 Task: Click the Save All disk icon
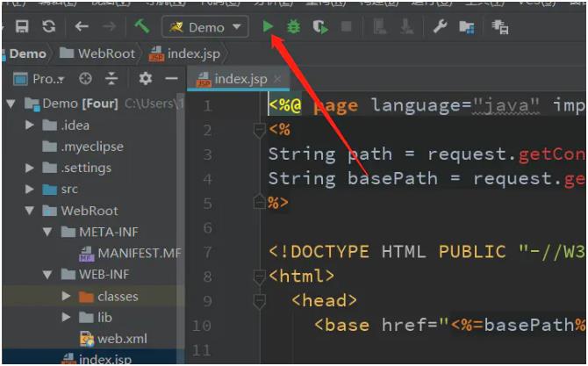(23, 27)
